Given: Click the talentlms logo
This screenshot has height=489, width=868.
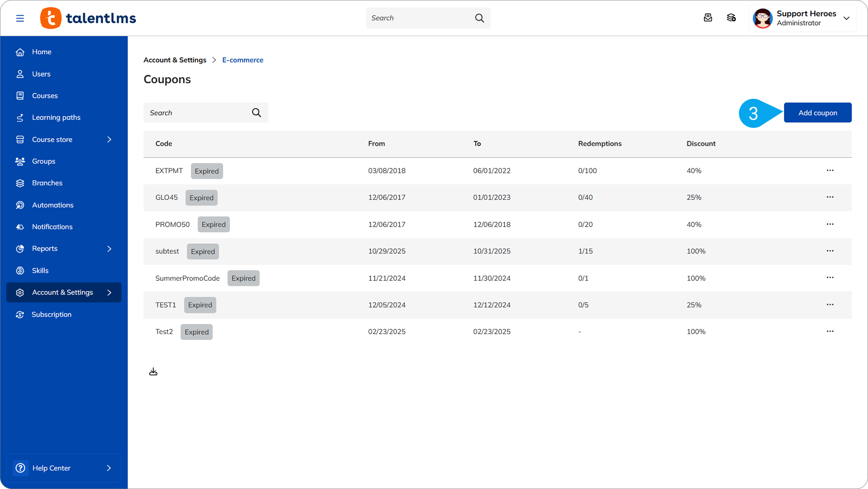Looking at the screenshot, I should (88, 18).
